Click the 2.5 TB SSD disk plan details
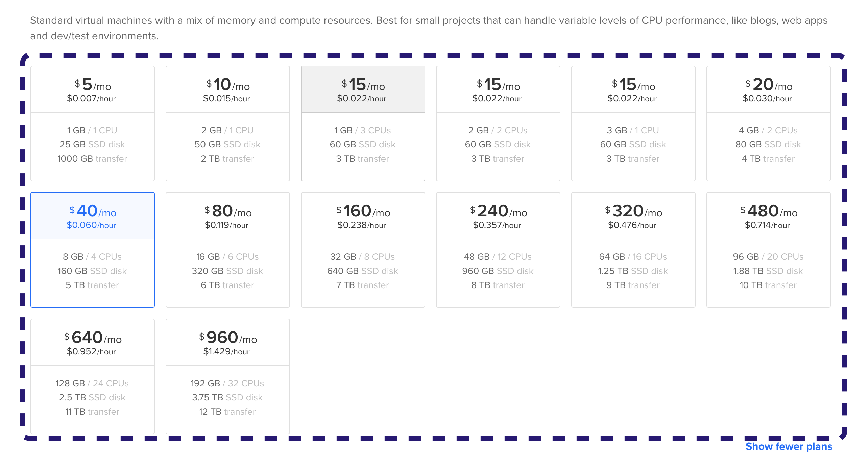Screen dimensions: 868x458 tap(92, 397)
